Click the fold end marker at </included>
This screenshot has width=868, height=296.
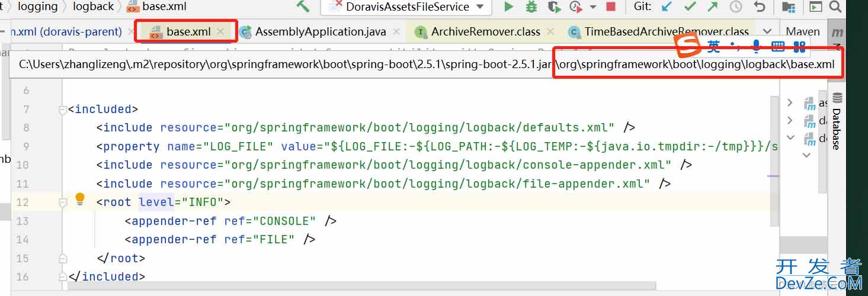click(x=63, y=277)
